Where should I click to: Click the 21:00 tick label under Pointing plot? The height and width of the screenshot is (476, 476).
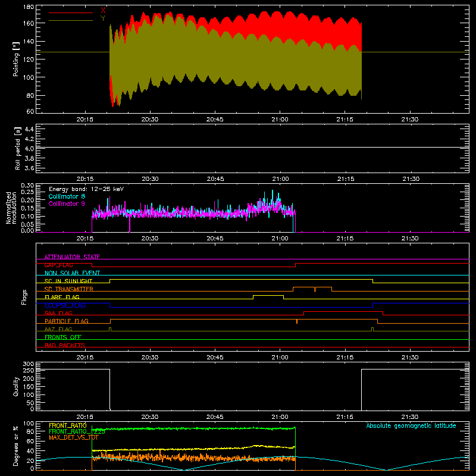pyautogui.click(x=280, y=120)
